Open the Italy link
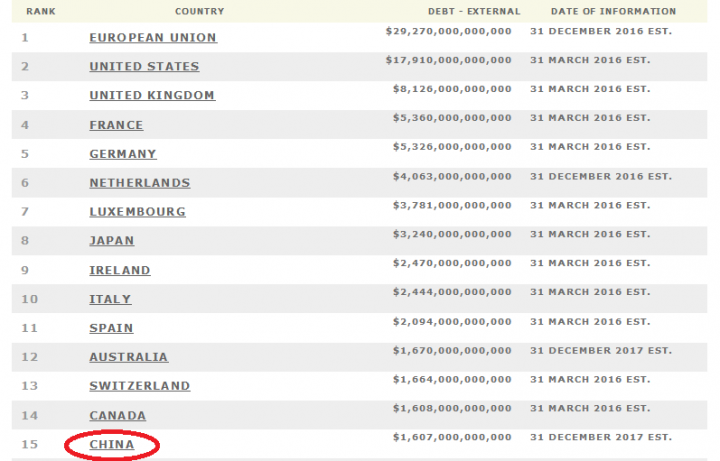 point(110,299)
